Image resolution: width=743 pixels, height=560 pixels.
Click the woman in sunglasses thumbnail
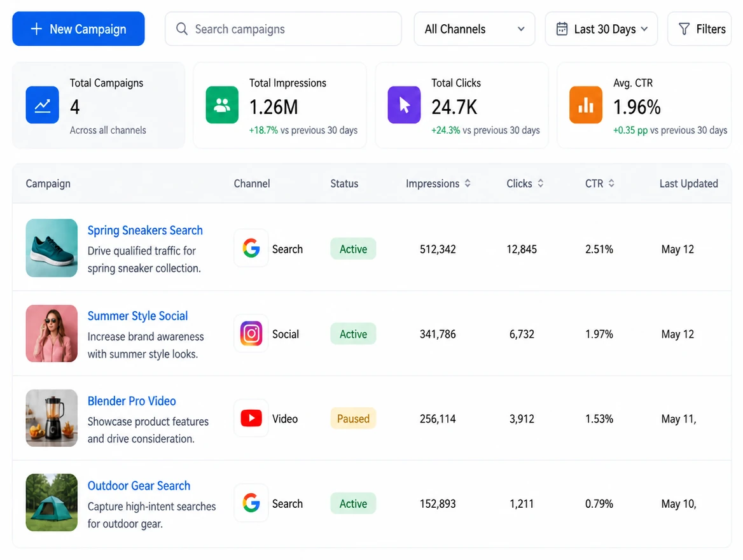coord(52,333)
